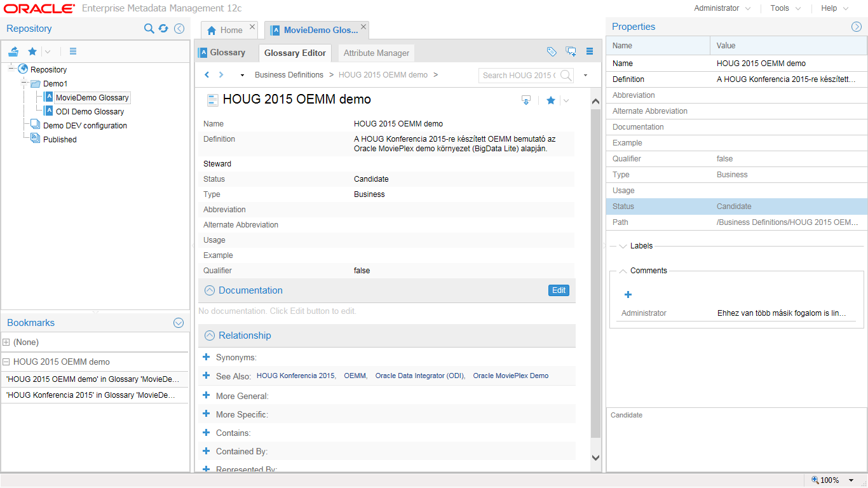Open the OEMM See Also link

pyautogui.click(x=355, y=376)
